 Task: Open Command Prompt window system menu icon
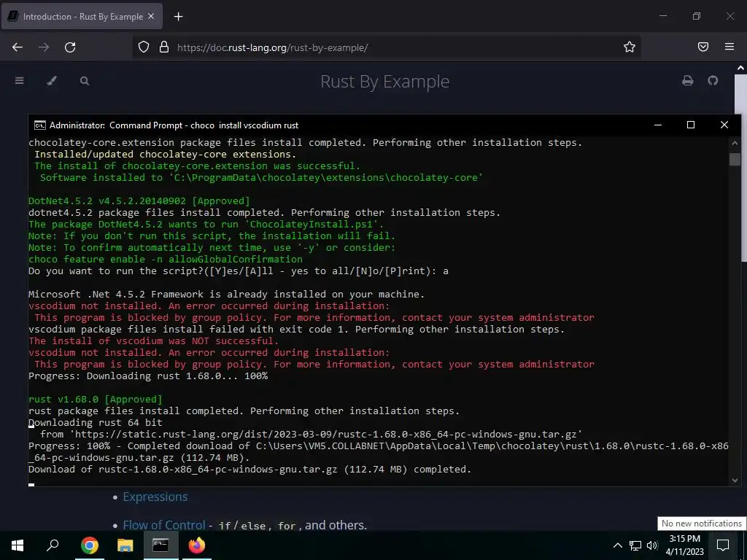(40, 125)
